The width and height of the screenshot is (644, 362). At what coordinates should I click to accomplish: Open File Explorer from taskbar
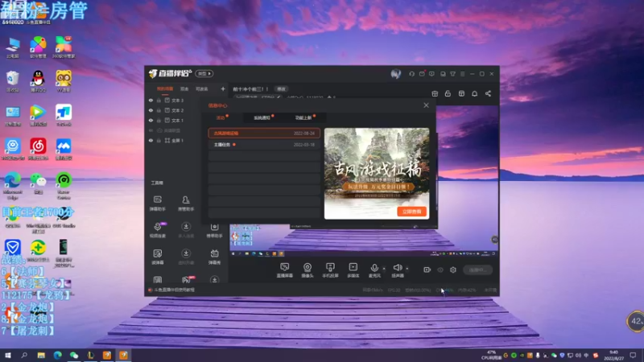[41, 355]
